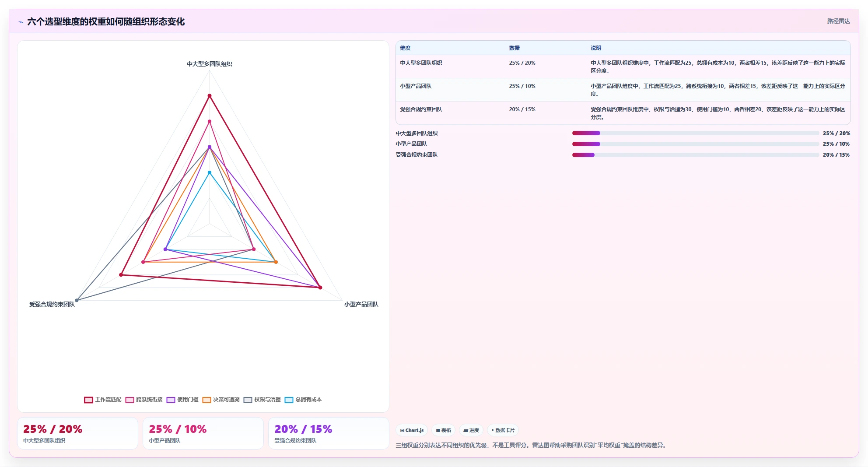Click the 权限与治理 legend color box

pyautogui.click(x=248, y=400)
